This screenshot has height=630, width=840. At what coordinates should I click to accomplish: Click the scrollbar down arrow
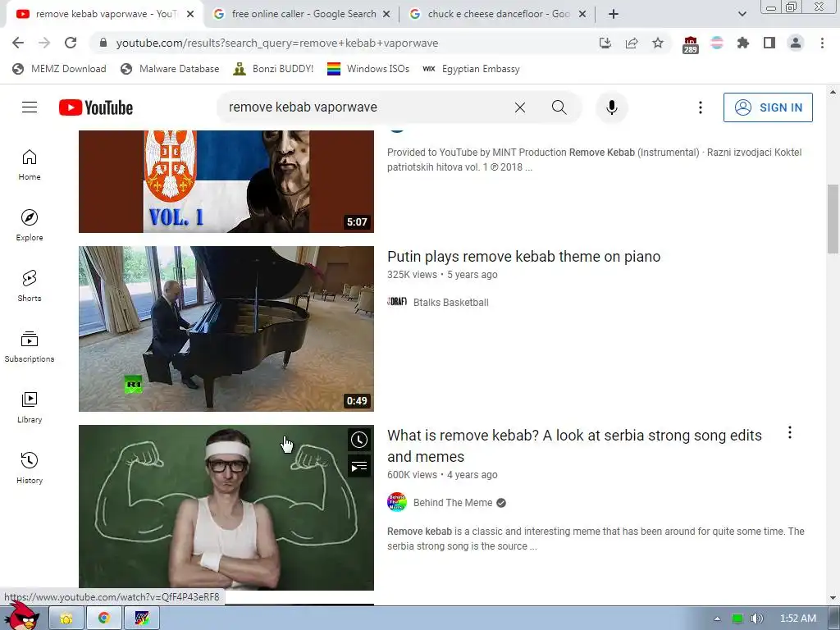(833, 598)
